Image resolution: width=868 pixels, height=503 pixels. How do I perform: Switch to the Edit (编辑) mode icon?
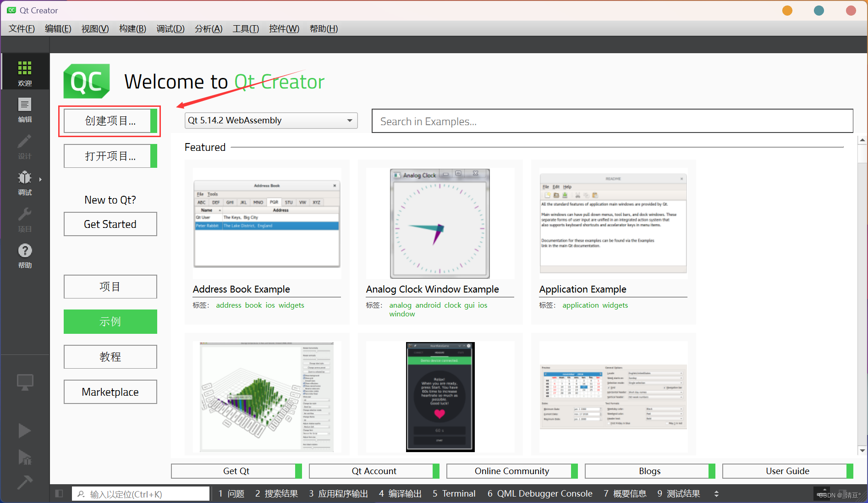point(25,105)
